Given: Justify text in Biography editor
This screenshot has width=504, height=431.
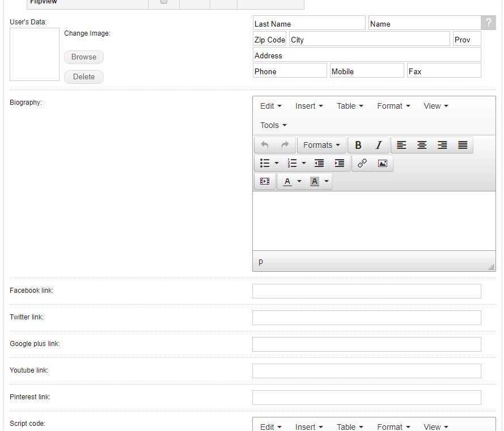Looking at the screenshot, I should tap(463, 145).
